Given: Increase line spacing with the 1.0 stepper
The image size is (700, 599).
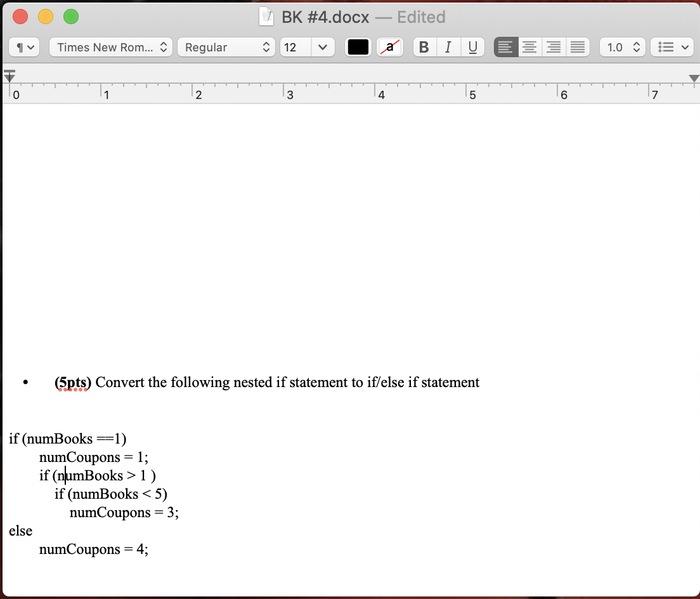Looking at the screenshot, I should click(x=638, y=44).
